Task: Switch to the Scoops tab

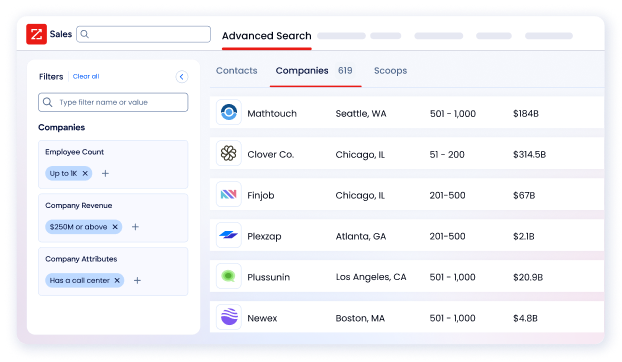Action: click(390, 71)
